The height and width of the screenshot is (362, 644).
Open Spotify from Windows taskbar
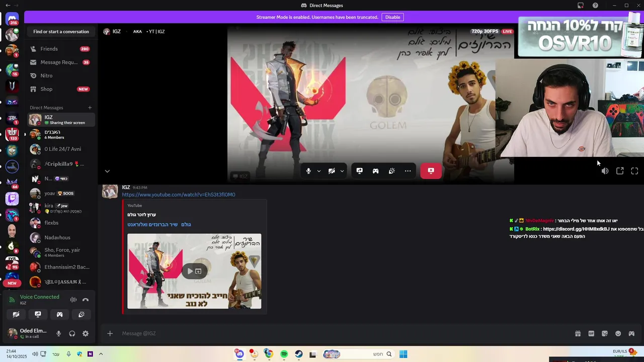[x=284, y=354]
